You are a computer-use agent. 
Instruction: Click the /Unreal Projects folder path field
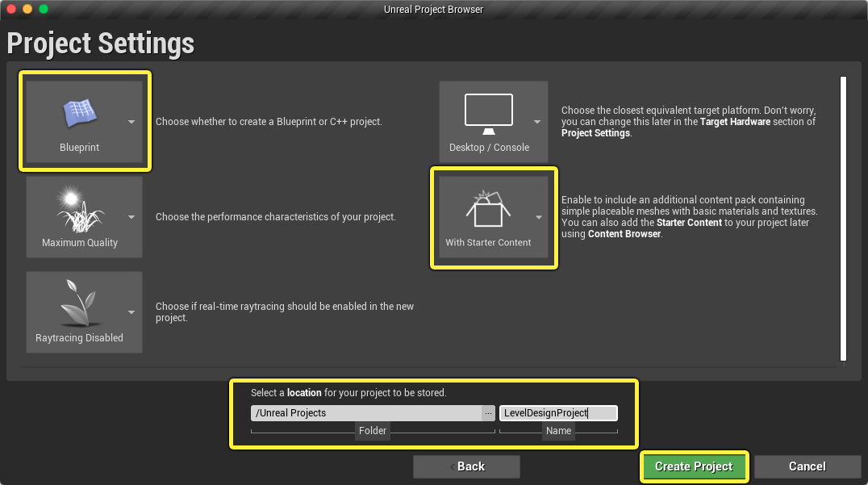pyautogui.click(x=366, y=413)
